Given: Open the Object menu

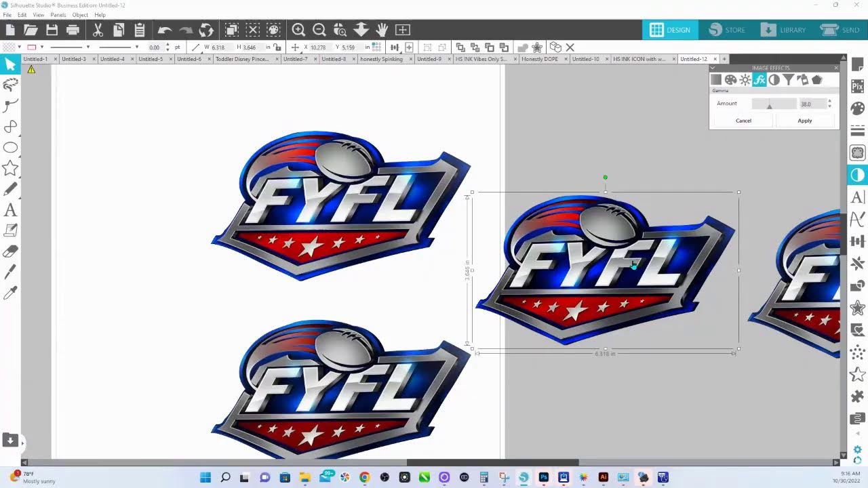Looking at the screenshot, I should click(80, 15).
